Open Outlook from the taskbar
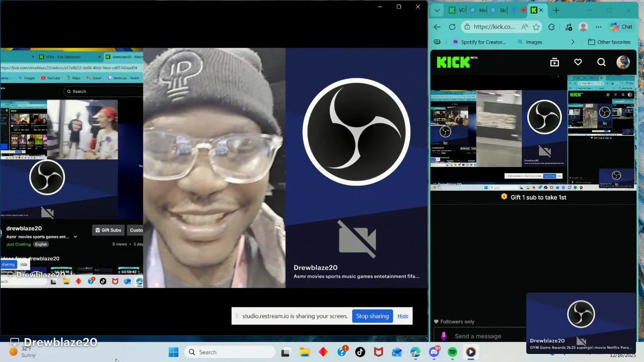The height and width of the screenshot is (362, 644). pos(397,352)
